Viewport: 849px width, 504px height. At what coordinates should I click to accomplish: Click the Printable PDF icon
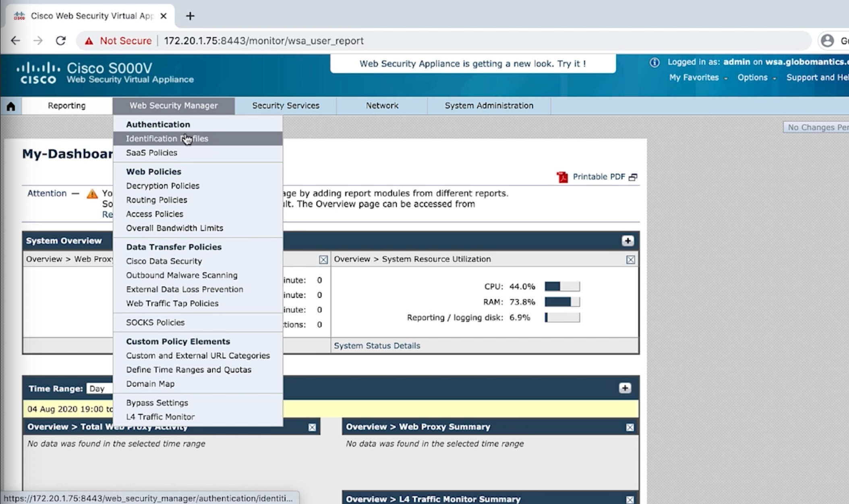pyautogui.click(x=562, y=177)
